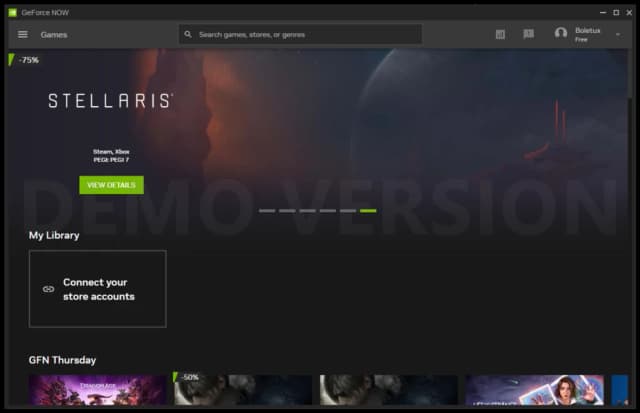Click View Details for Stellaris
The height and width of the screenshot is (413, 640).
111,185
